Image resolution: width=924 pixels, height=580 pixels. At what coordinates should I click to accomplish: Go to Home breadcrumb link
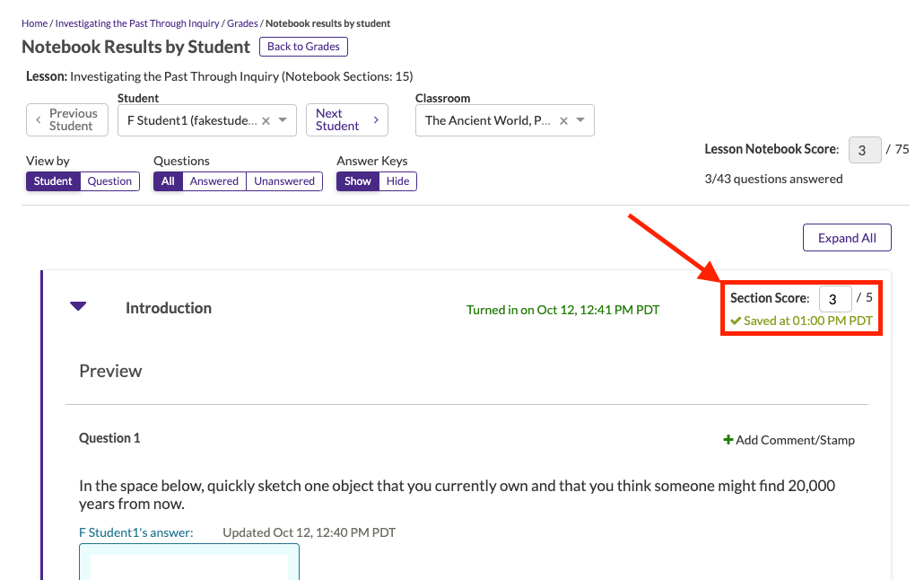34,23
